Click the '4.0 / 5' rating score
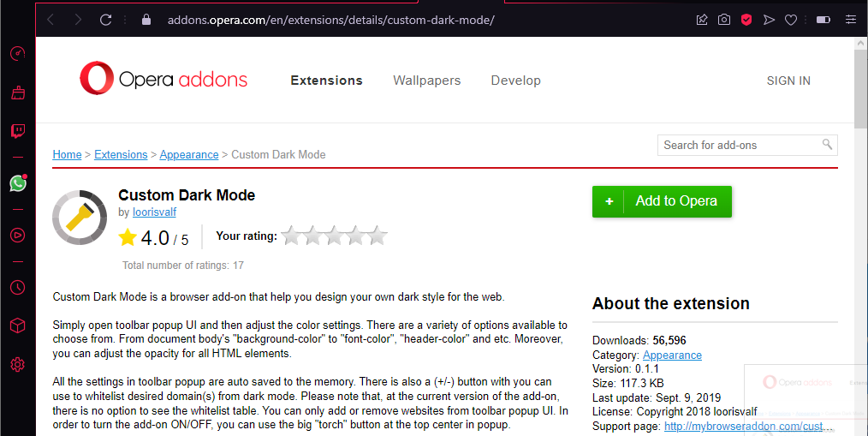The height and width of the screenshot is (436, 868). (x=164, y=238)
